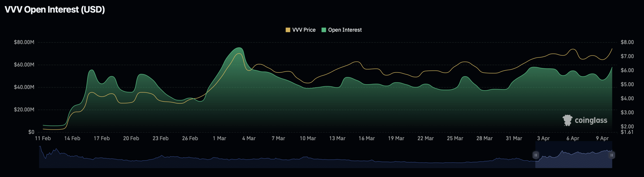Click the $80.00M left axis label
The height and width of the screenshot is (177, 644).
point(24,42)
